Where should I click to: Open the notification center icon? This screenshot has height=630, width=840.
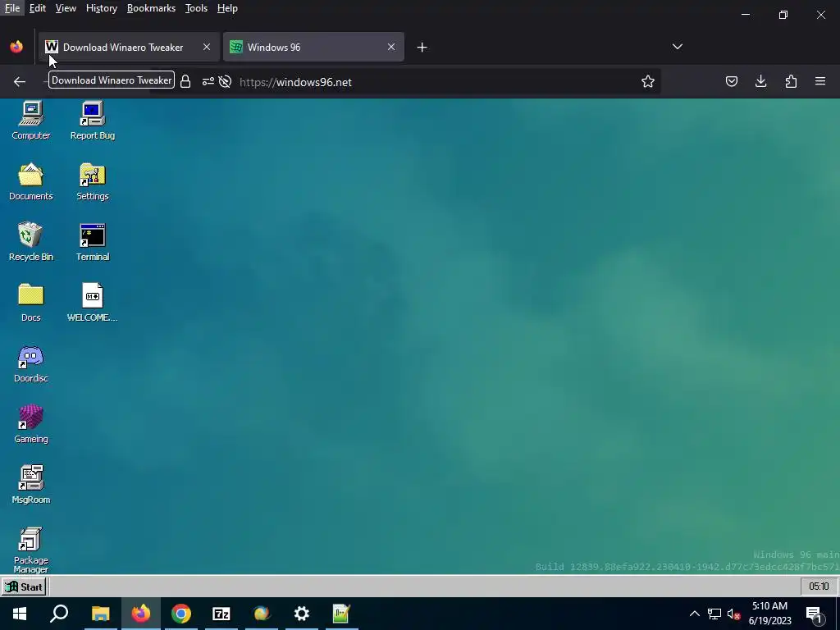pyautogui.click(x=815, y=614)
